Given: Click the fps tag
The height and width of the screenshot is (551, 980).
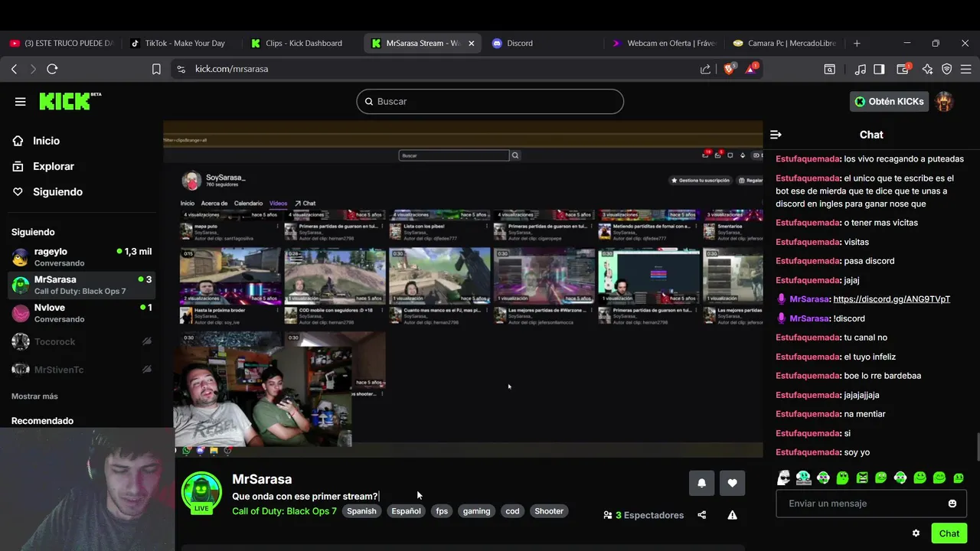Looking at the screenshot, I should [442, 511].
